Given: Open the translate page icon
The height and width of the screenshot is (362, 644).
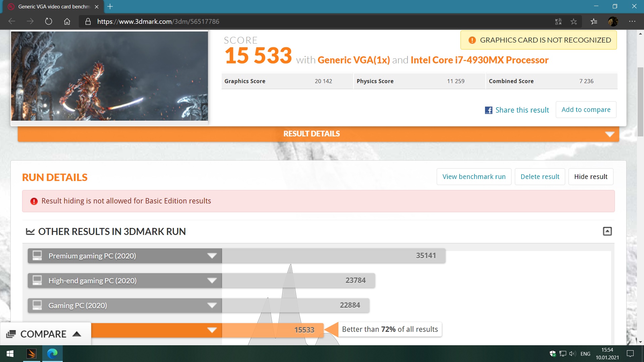Looking at the screenshot, I should 558,21.
